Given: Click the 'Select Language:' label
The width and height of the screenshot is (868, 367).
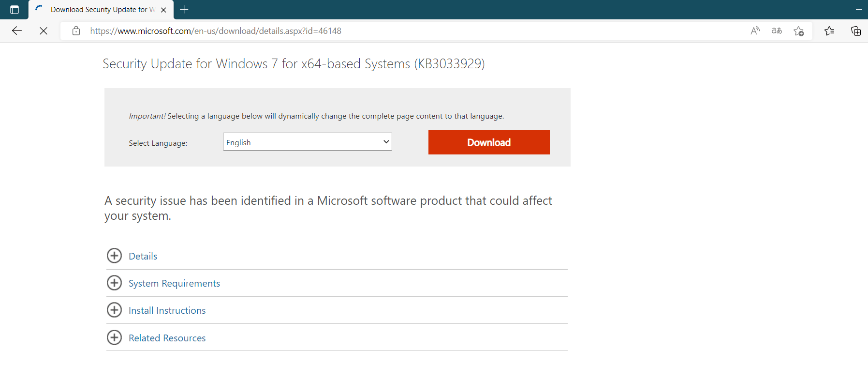Looking at the screenshot, I should tap(158, 143).
